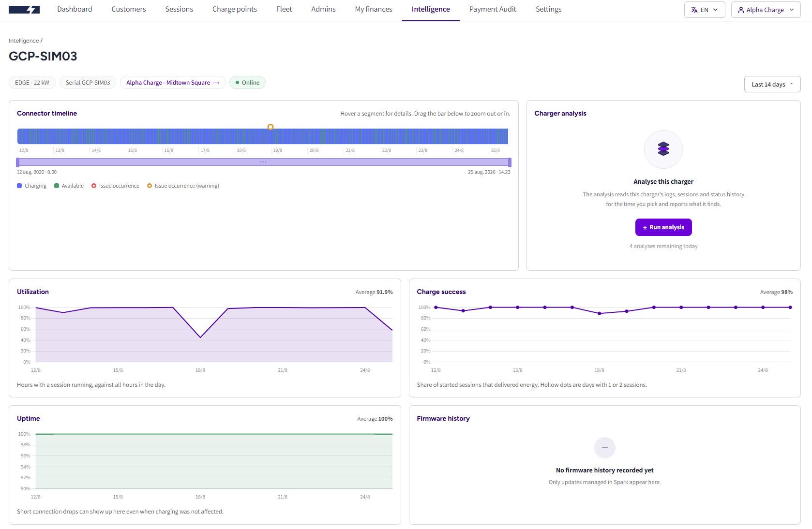Open the Last 14 days dropdown
The height and width of the screenshot is (529, 812).
click(772, 84)
